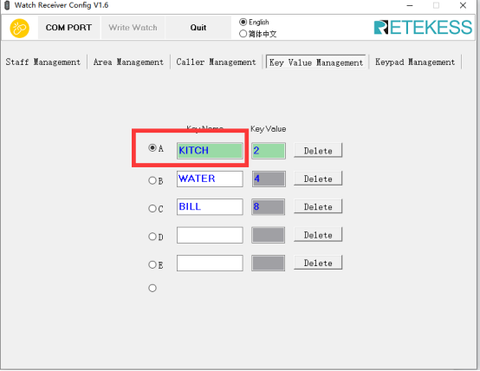480x371 pixels.
Task: Select the English language option
Action: tap(254, 22)
